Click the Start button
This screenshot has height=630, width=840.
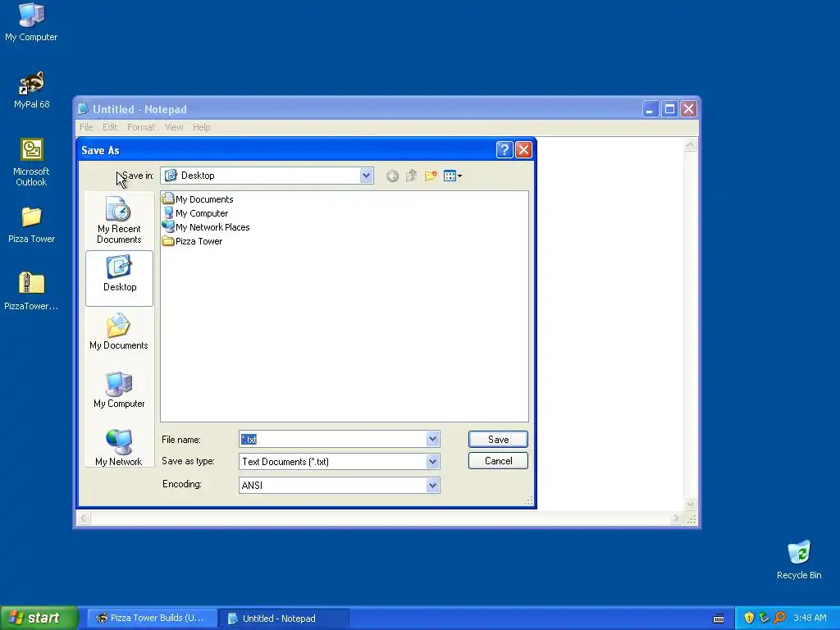39,619
